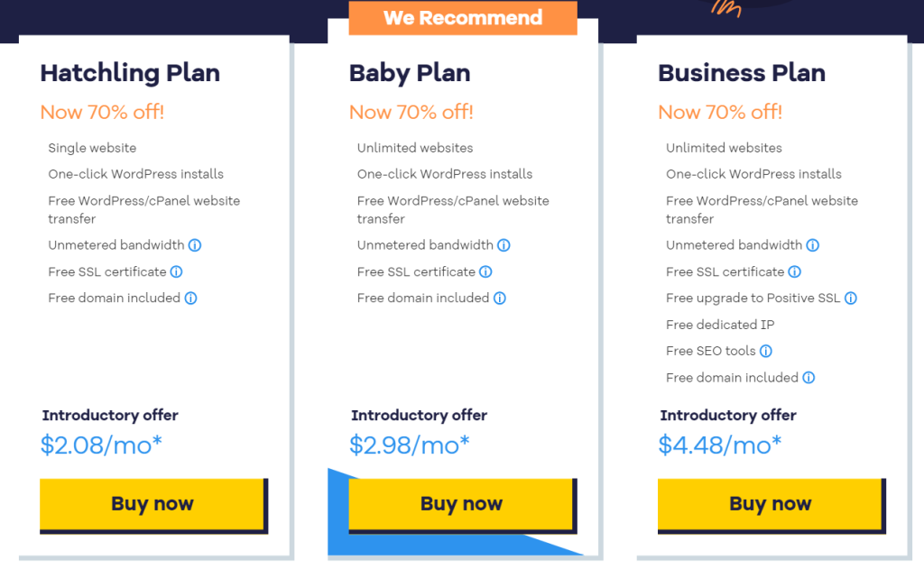The height and width of the screenshot is (569, 924).
Task: Click the $2.98/mo* Baby Plan price
Action: tap(410, 445)
